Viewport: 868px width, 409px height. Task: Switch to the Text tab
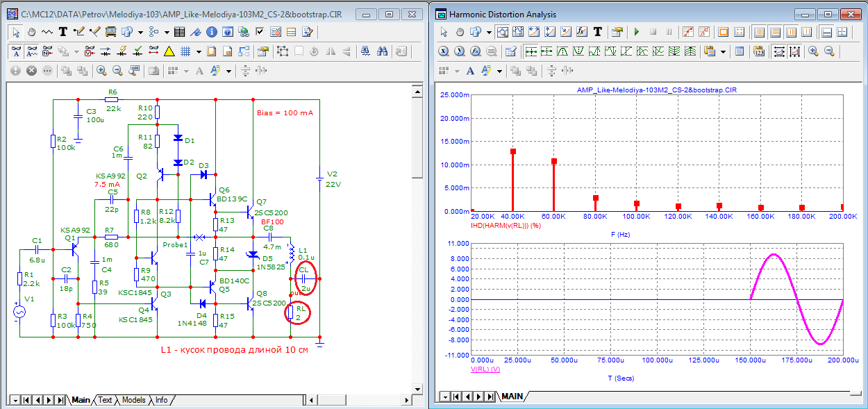(x=104, y=400)
